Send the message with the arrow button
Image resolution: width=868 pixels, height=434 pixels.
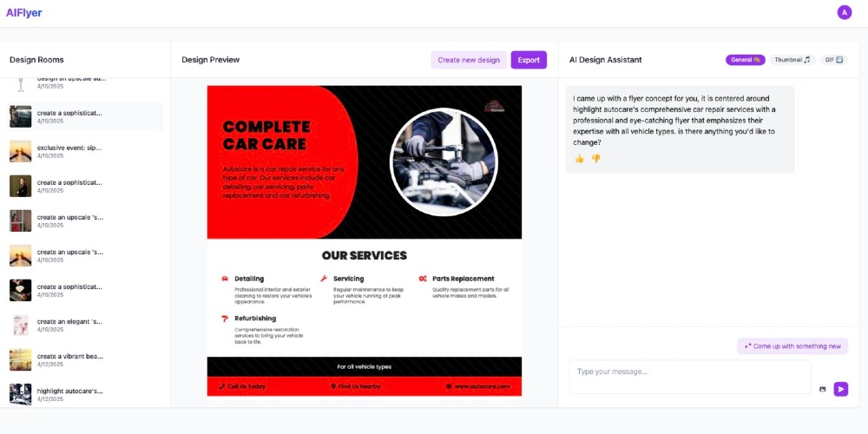click(x=841, y=389)
